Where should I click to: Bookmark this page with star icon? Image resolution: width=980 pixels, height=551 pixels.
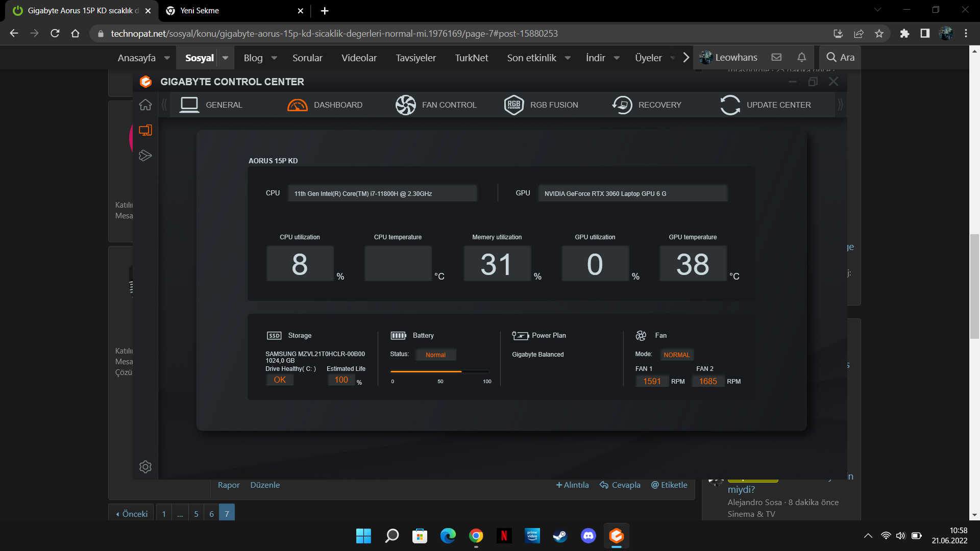(879, 34)
